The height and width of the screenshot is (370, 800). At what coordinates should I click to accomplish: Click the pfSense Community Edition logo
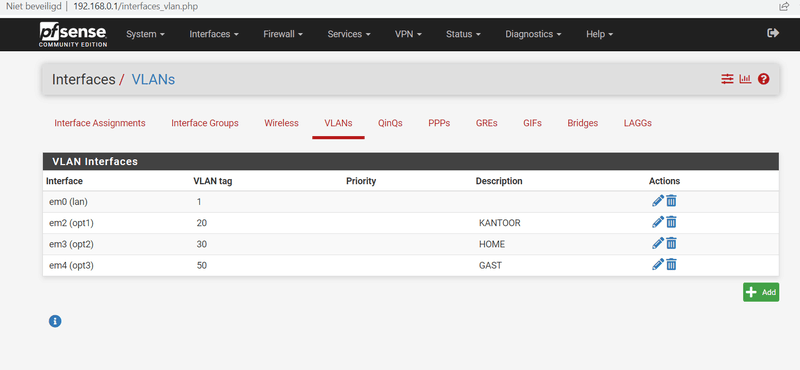pyautogui.click(x=73, y=35)
